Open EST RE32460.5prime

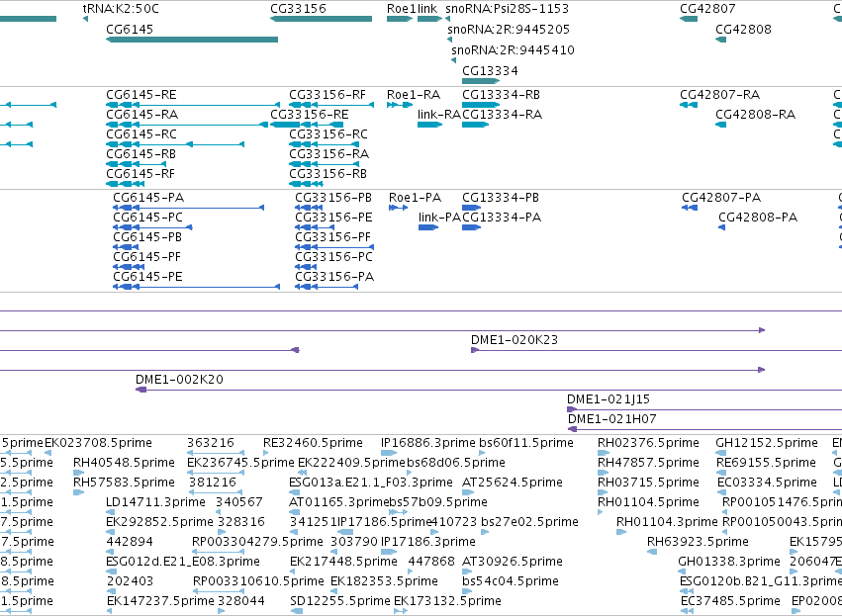tap(313, 443)
